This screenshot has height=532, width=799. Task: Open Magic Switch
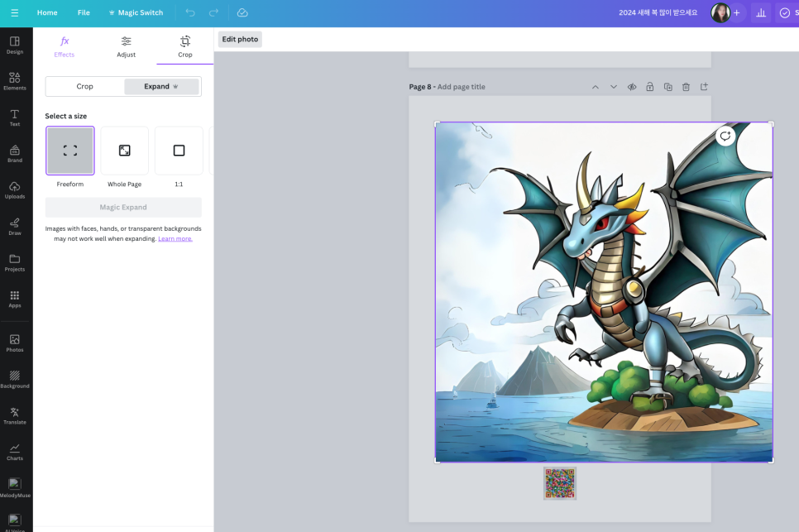136,12
